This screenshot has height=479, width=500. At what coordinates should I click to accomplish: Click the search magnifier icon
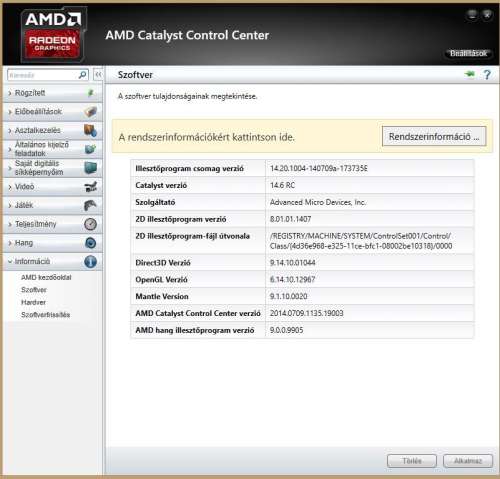pos(83,75)
